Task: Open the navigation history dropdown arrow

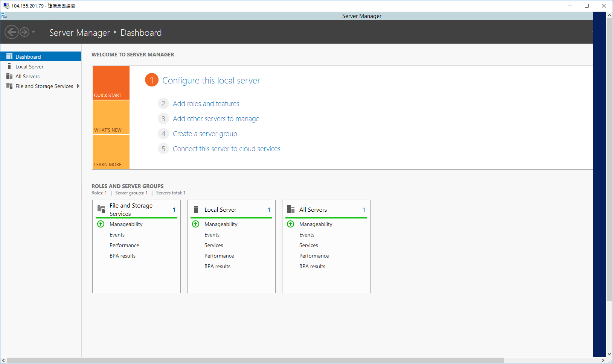Action: 34,32
